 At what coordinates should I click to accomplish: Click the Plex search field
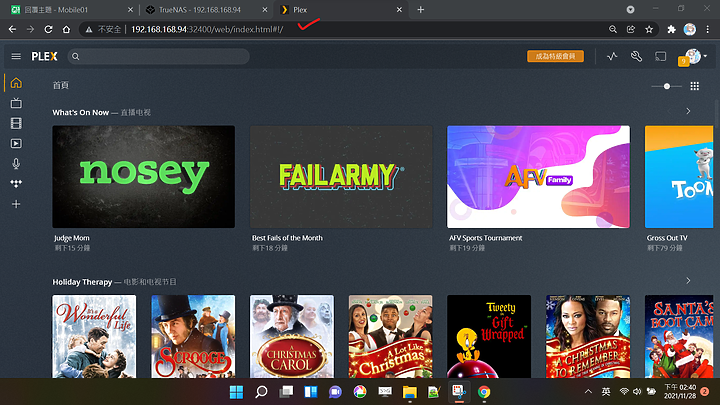158,56
